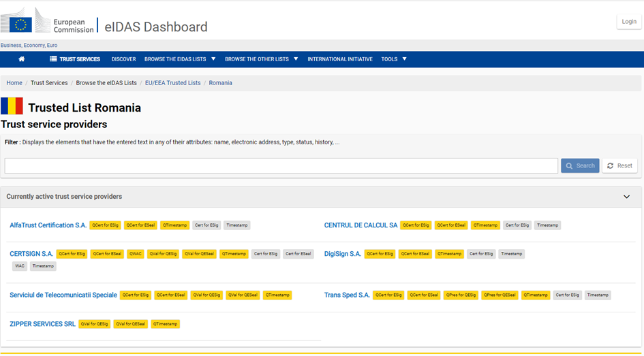Click the Romanian flag icon
Screen dimensions: 644x356
click(12, 107)
